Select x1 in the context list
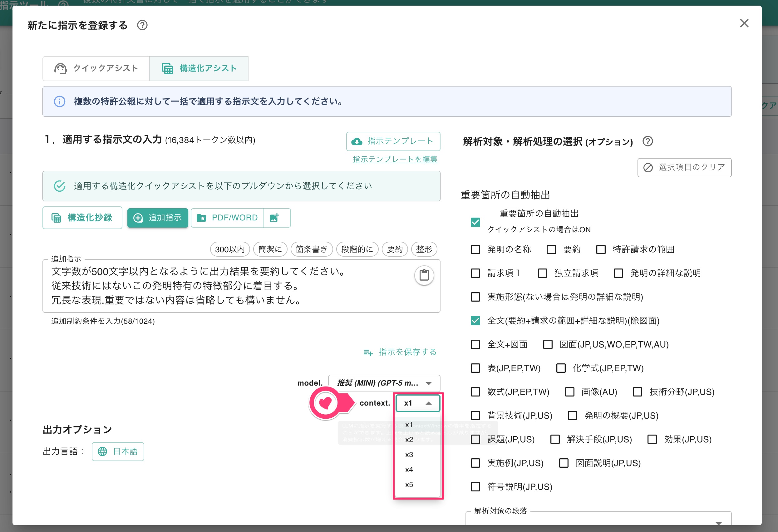The height and width of the screenshot is (532, 778). point(418,425)
